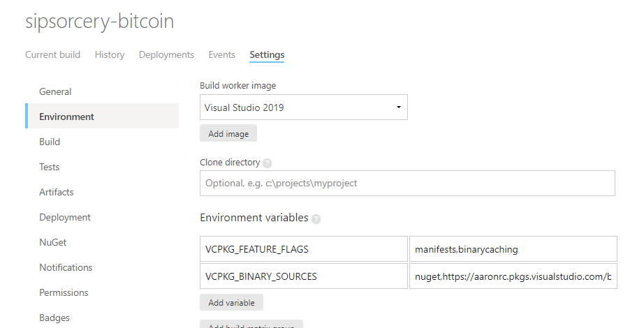Select Environment in the settings sidebar

click(x=102, y=117)
